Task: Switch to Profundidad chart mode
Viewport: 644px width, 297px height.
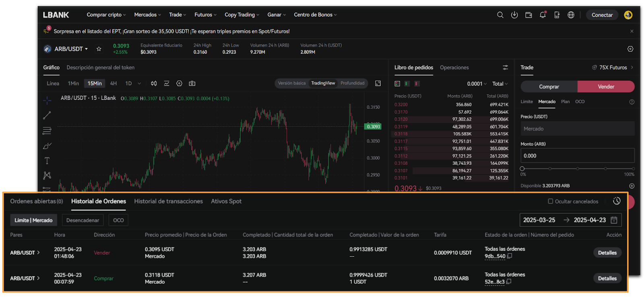Action: tap(352, 83)
